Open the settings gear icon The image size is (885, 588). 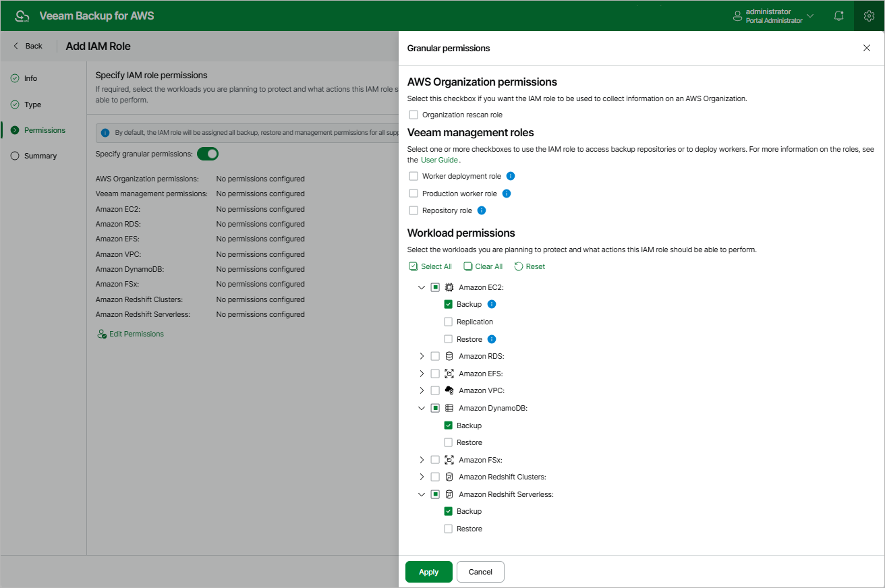tap(869, 16)
